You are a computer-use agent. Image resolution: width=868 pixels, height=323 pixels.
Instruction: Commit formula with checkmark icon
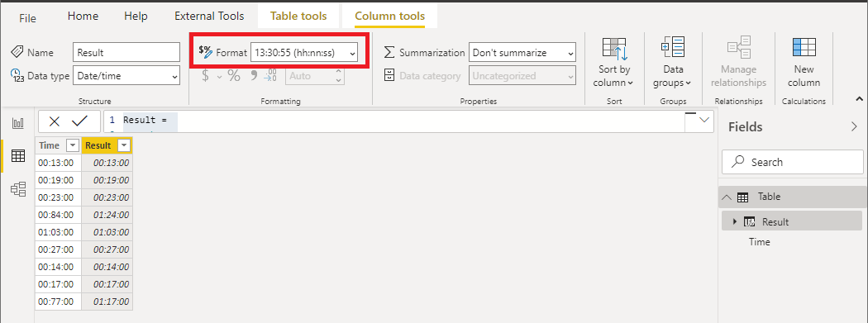pyautogui.click(x=80, y=121)
